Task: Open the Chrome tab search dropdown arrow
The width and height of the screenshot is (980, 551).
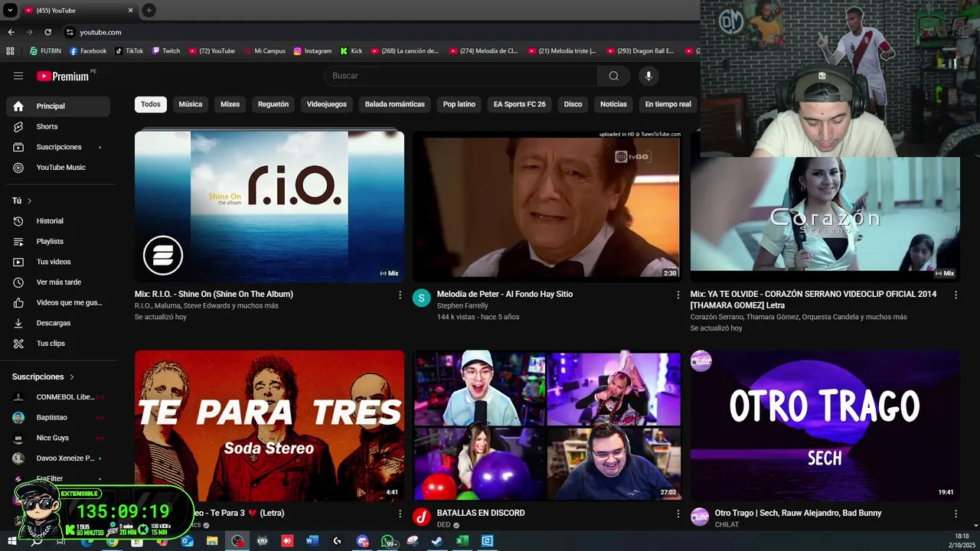Action: coord(10,11)
